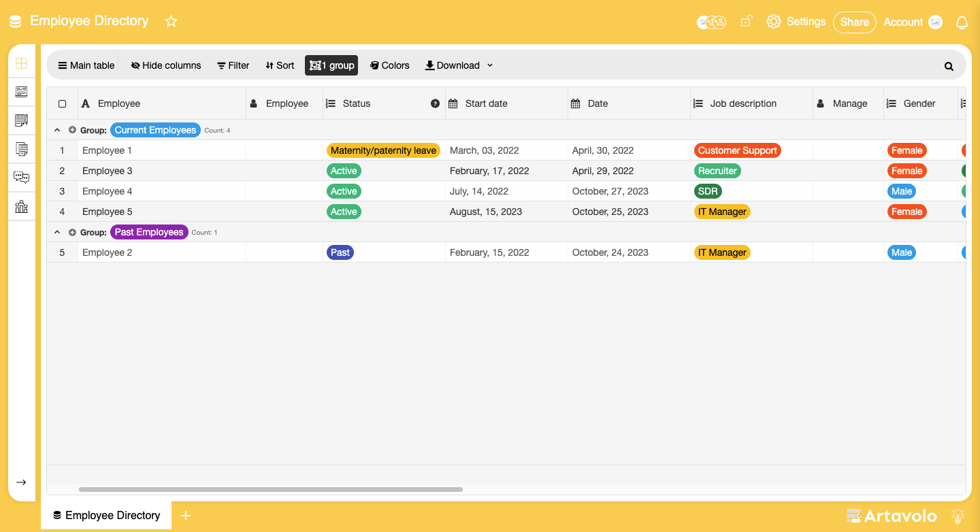The image size is (980, 532).
Task: Open the Filter option
Action: [x=233, y=65]
